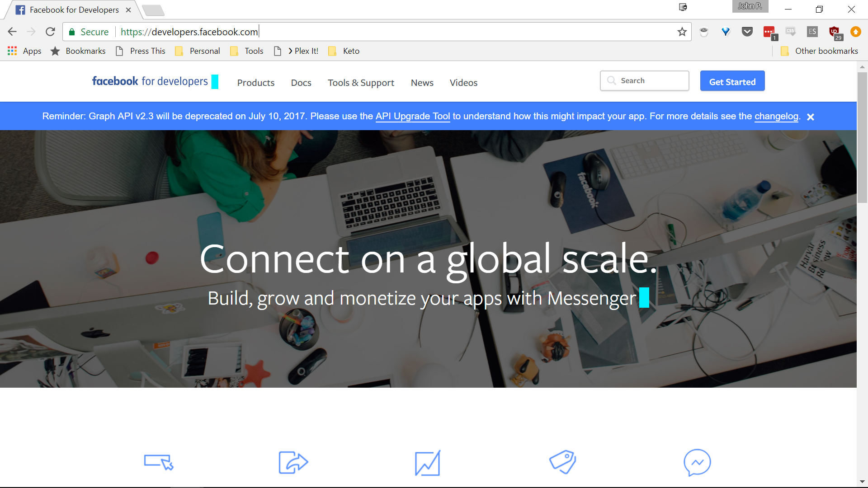Click the browser reload page icon
Screen dimensions: 868x488
coord(50,32)
